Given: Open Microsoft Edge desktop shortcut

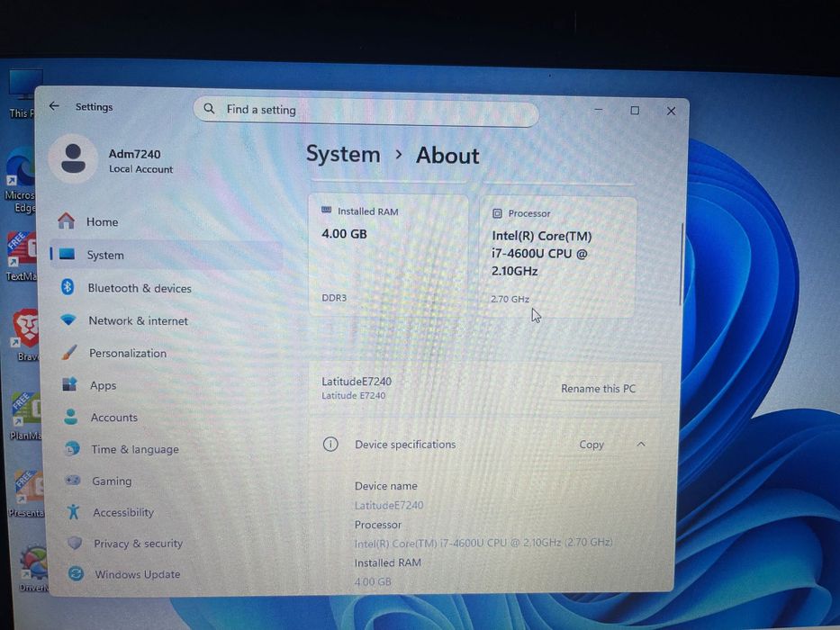Looking at the screenshot, I should (21, 182).
